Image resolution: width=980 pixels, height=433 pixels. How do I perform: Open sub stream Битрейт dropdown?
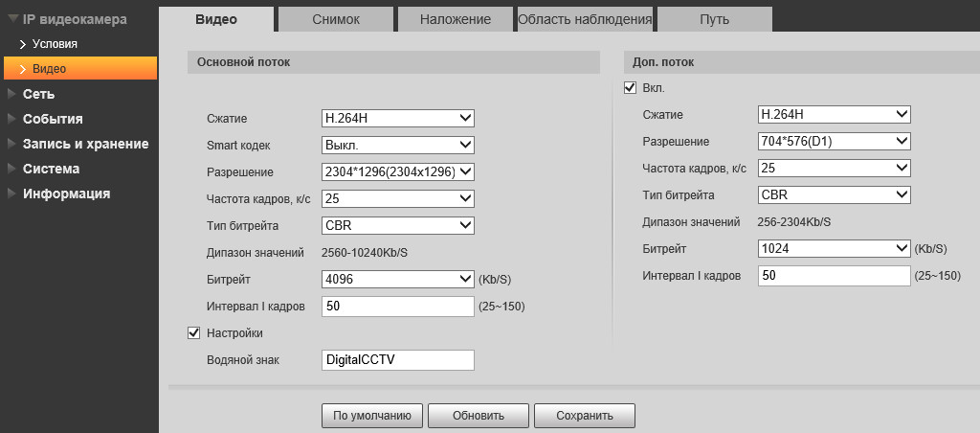tap(834, 248)
